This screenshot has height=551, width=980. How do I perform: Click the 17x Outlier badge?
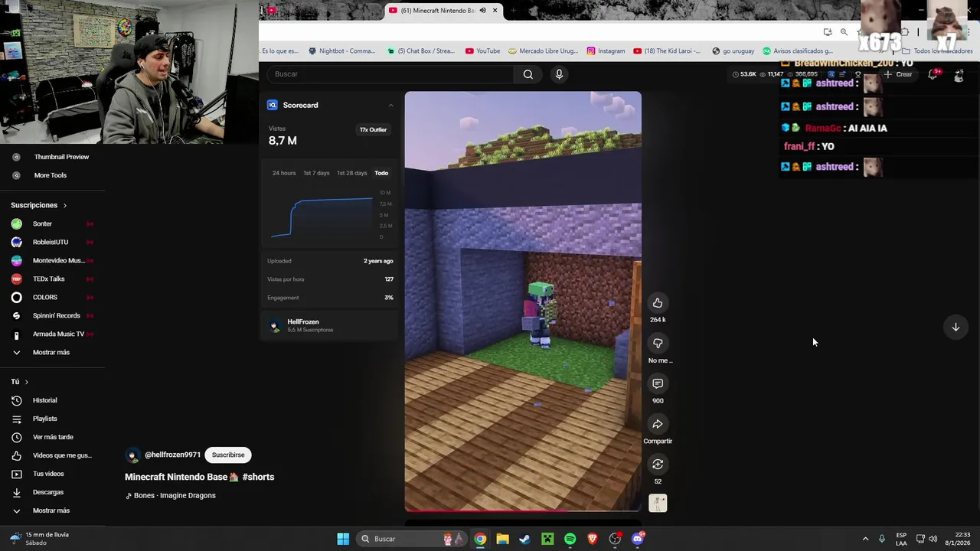point(374,130)
